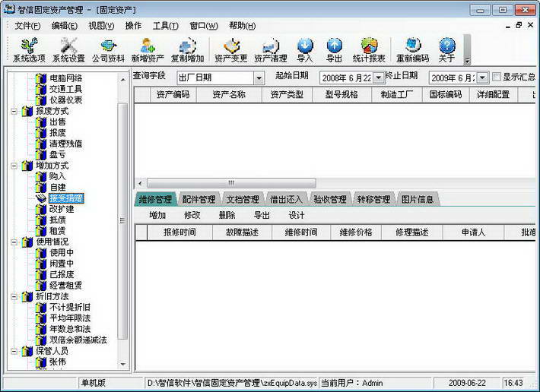The image size is (540, 392).
Task: Enable the 显示汇总 checkbox
Action: pyautogui.click(x=496, y=77)
